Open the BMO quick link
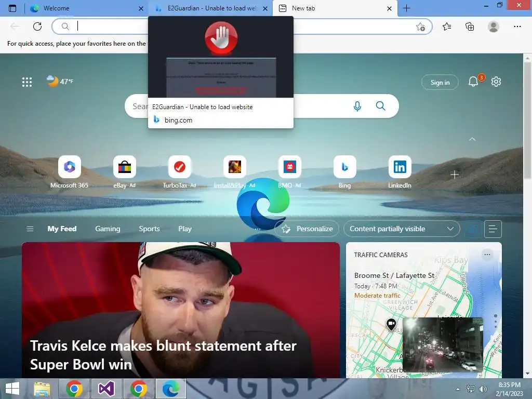 pos(289,171)
